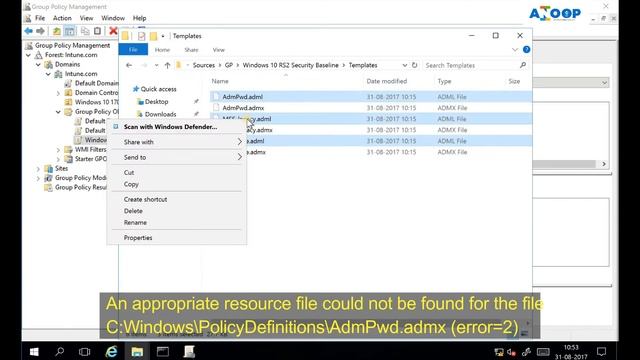The width and height of the screenshot is (640, 360).
Task: Launch Internet Explorer from taskbar
Action: coord(111,351)
